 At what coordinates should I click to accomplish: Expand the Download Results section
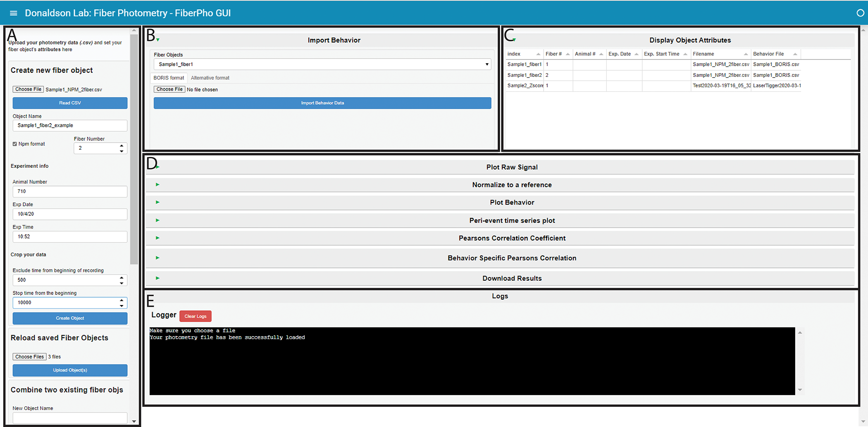pyautogui.click(x=500, y=278)
